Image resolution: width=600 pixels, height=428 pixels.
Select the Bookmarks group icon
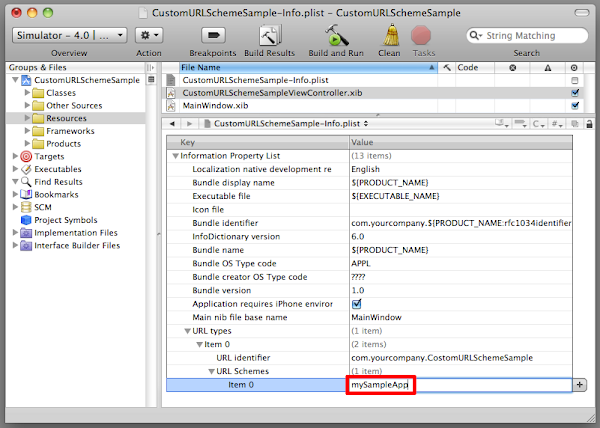point(26,194)
